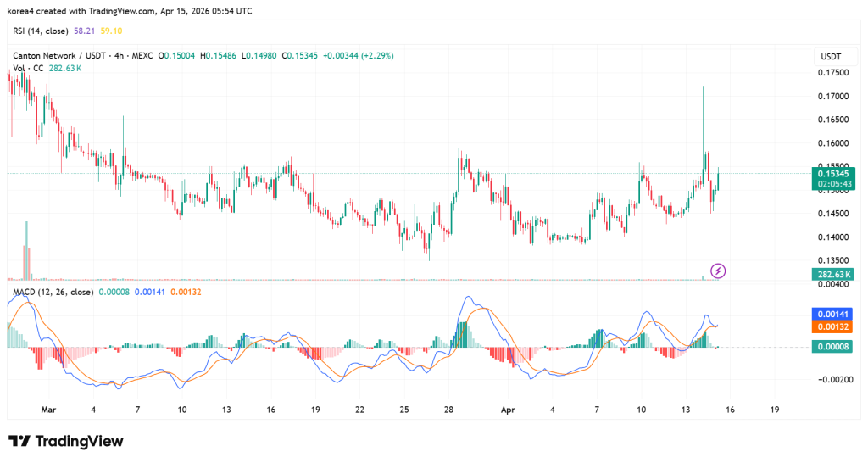The image size is (868, 463).
Task: Click MACD histogram value 0.00008 legend
Action: tap(114, 292)
